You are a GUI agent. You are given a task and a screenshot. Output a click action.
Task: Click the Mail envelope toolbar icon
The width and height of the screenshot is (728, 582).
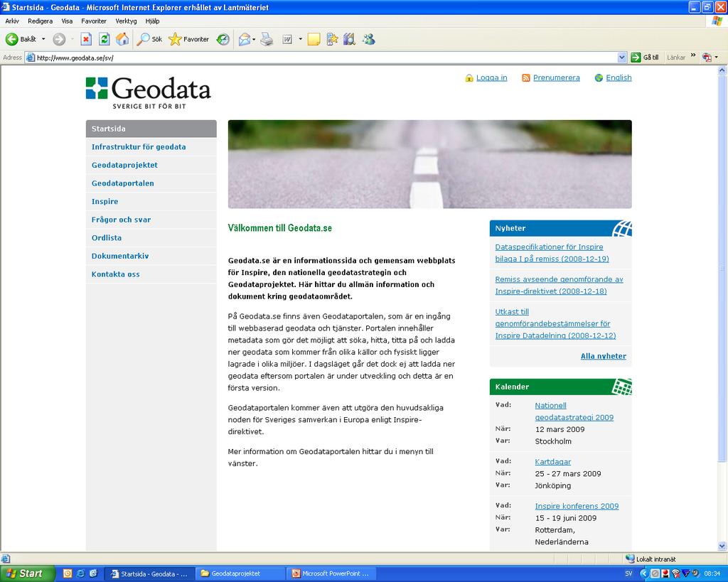tap(245, 40)
